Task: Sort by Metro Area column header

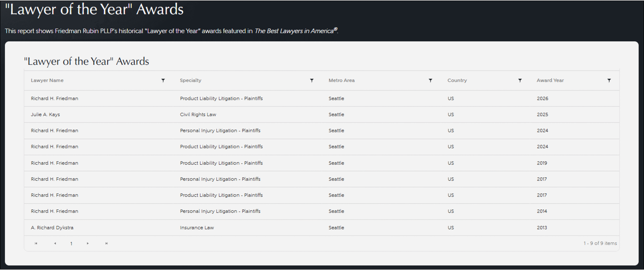Action: [x=341, y=80]
